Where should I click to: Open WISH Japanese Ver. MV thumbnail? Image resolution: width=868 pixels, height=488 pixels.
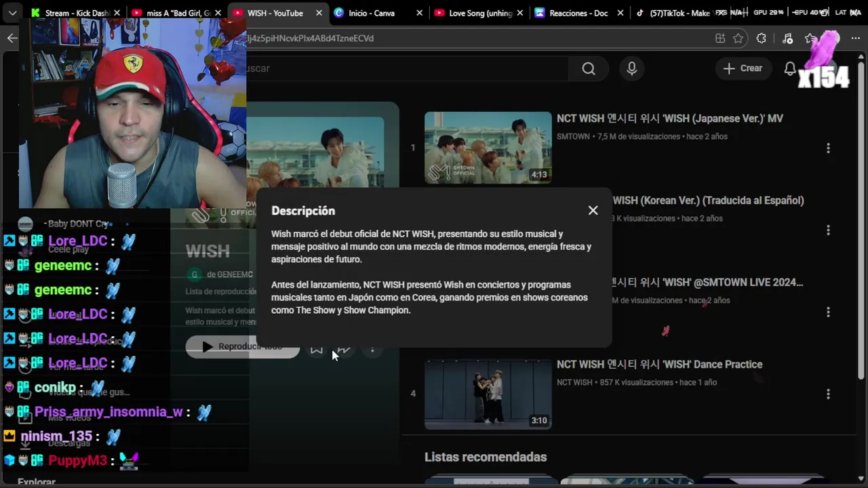click(x=488, y=148)
